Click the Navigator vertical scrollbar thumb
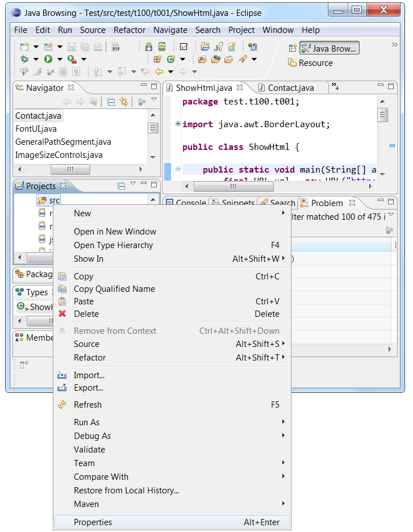Screen dimensions: 413x532 point(153,128)
